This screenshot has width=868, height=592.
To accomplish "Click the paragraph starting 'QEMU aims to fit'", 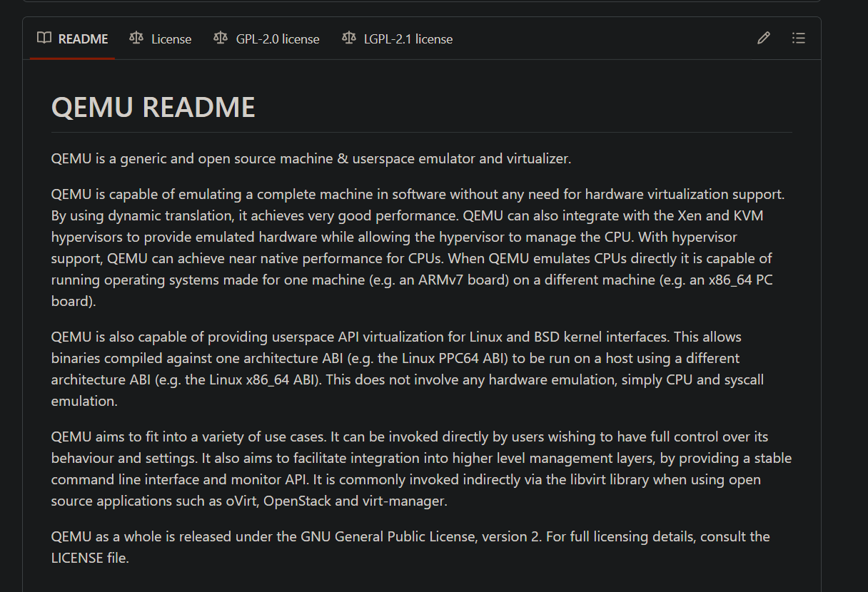I will pyautogui.click(x=421, y=469).
